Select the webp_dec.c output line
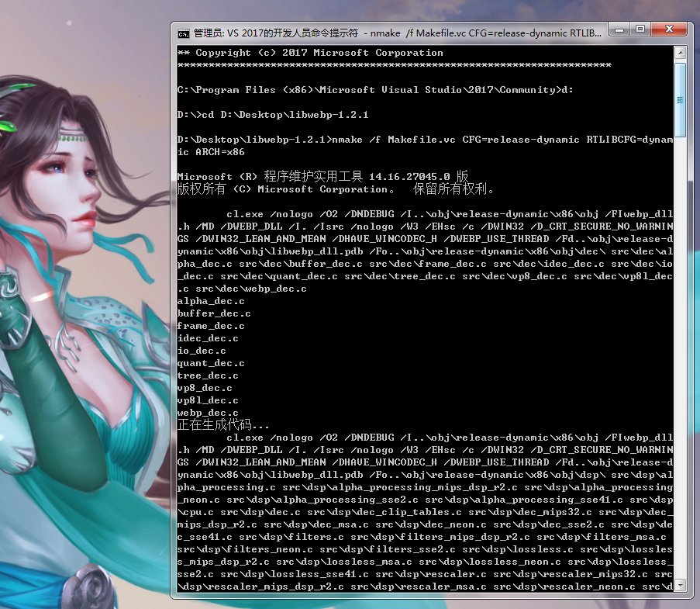 click(x=207, y=413)
